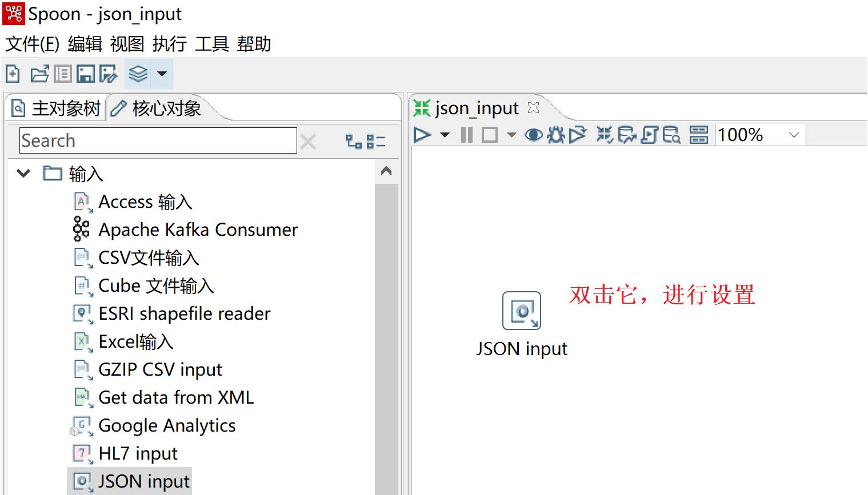The width and height of the screenshot is (868, 495).
Task: Select the Apache Kafka Consumer step
Action: click(x=198, y=230)
